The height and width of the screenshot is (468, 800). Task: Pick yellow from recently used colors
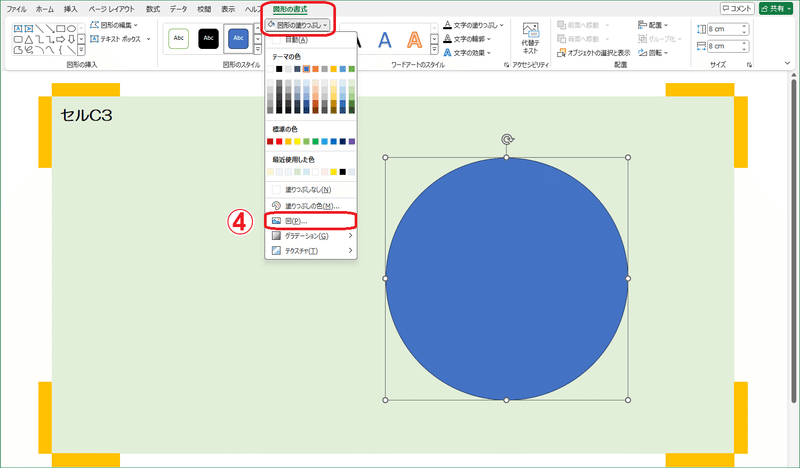334,172
